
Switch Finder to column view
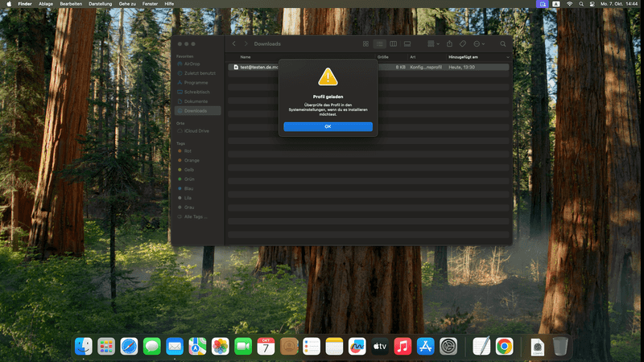(393, 43)
